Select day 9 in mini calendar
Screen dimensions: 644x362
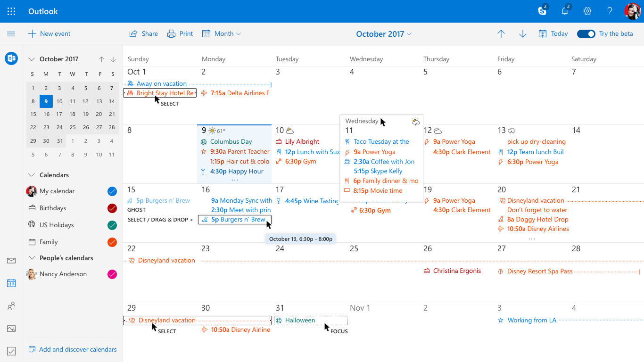pyautogui.click(x=46, y=101)
